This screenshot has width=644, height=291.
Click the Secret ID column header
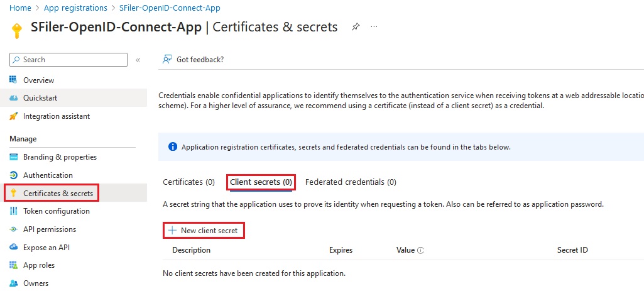572,250
